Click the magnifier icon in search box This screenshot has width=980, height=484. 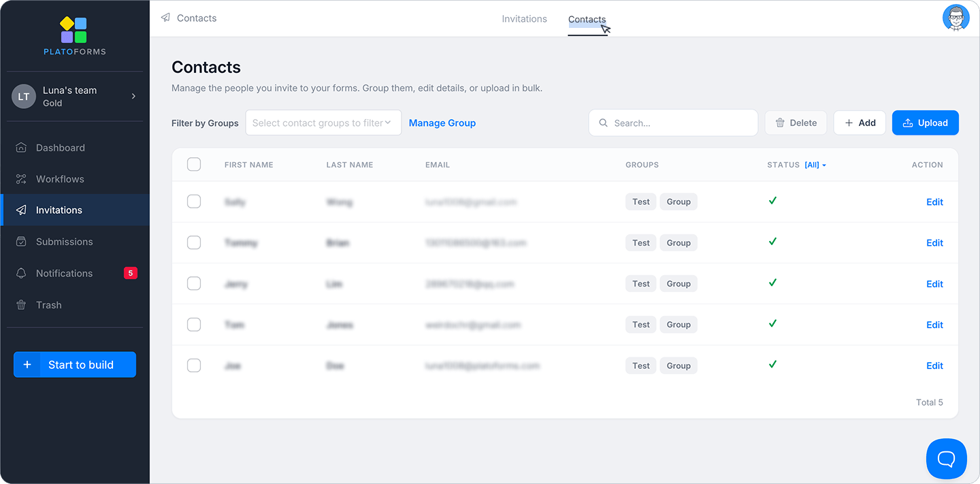click(603, 123)
